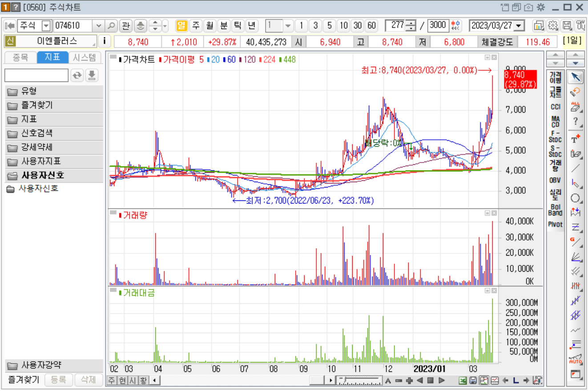Add Pivot indicator from side list
Viewport: 588px width, 391px height.
(x=555, y=224)
